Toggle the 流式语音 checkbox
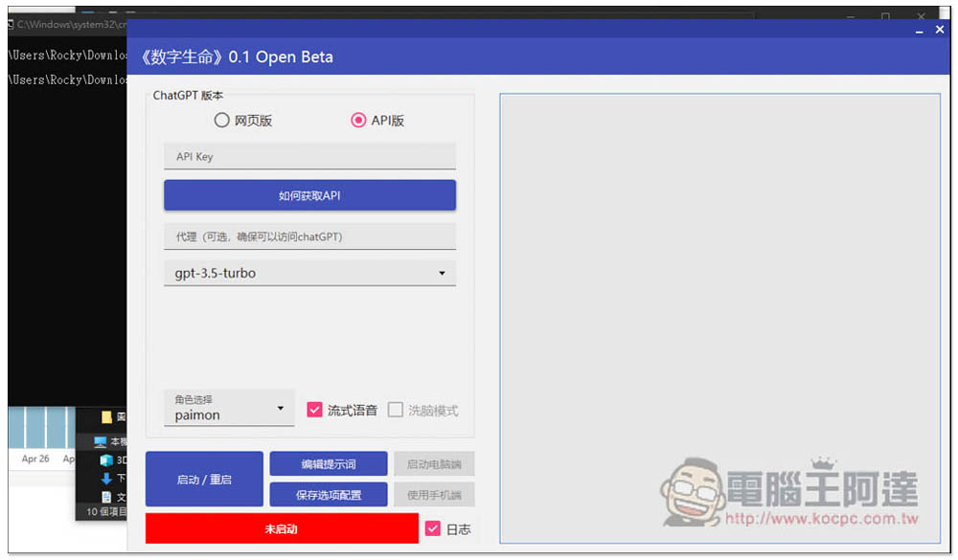 pyautogui.click(x=314, y=410)
